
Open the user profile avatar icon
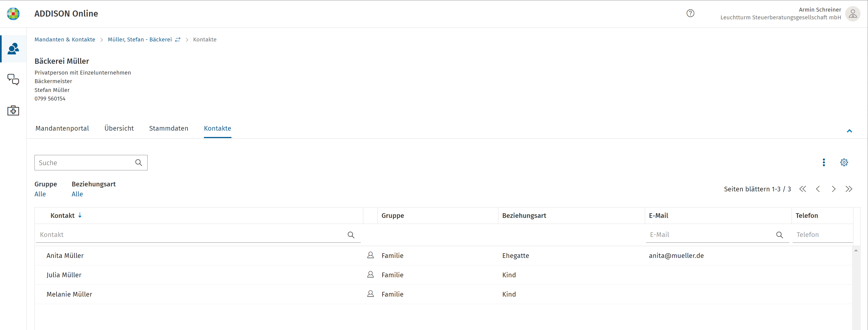pyautogui.click(x=853, y=14)
